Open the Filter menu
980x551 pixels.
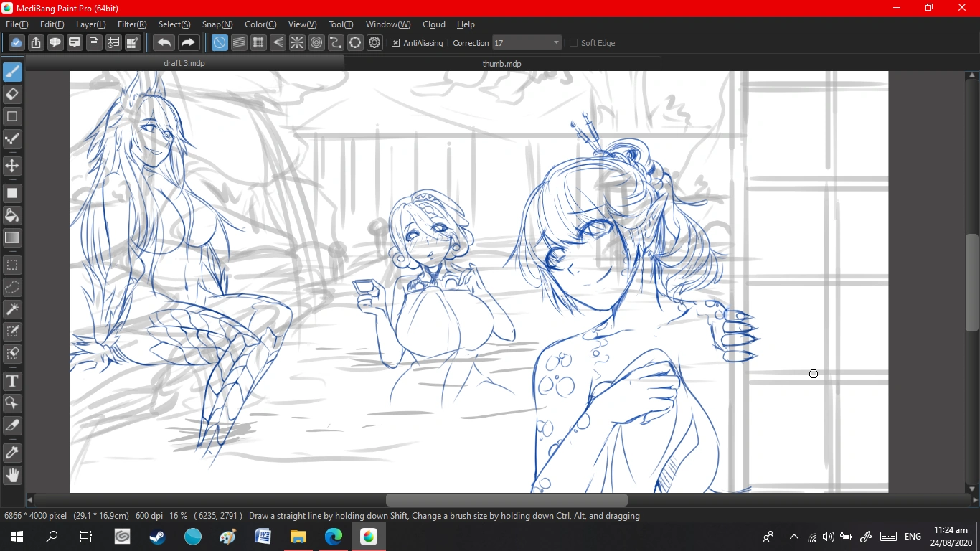(x=132, y=24)
